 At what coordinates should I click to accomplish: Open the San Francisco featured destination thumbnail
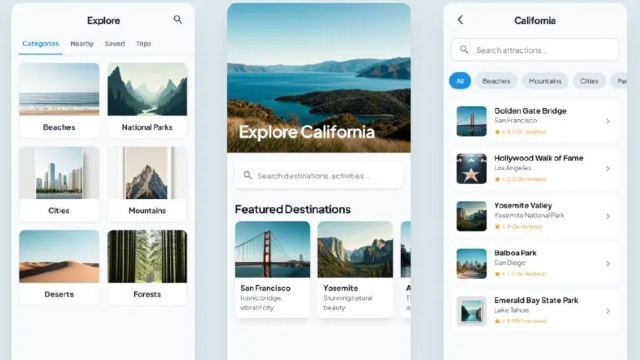(x=273, y=249)
